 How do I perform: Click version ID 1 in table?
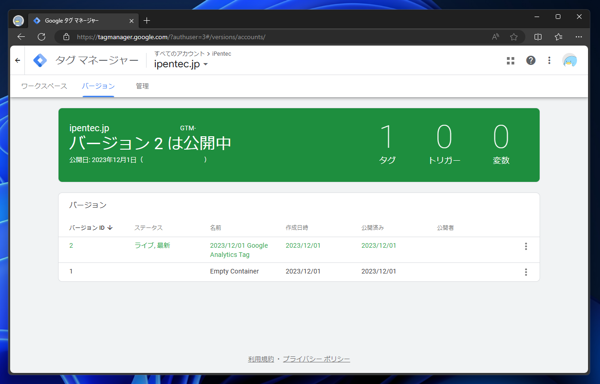pyautogui.click(x=71, y=271)
